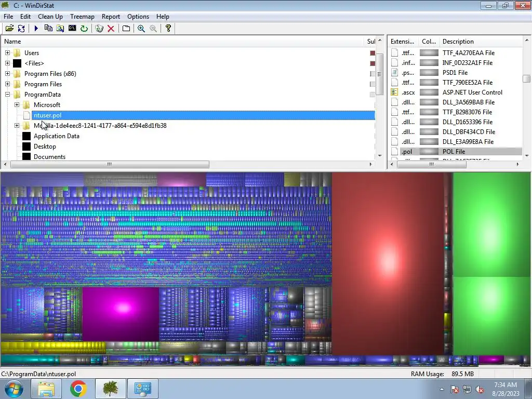
Task: Expand the Mozilla-1de4eec8 folder node
Action: click(x=17, y=126)
